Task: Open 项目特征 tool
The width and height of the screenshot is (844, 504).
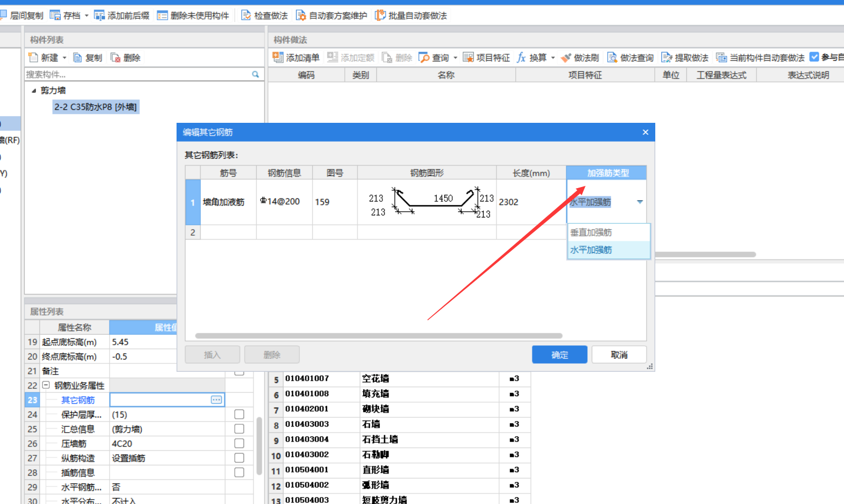Action: click(486, 58)
